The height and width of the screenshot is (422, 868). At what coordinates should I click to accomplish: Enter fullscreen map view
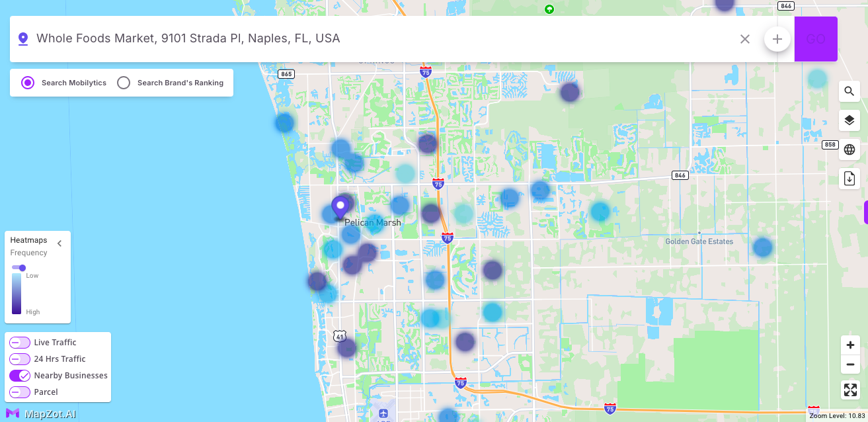tap(850, 390)
